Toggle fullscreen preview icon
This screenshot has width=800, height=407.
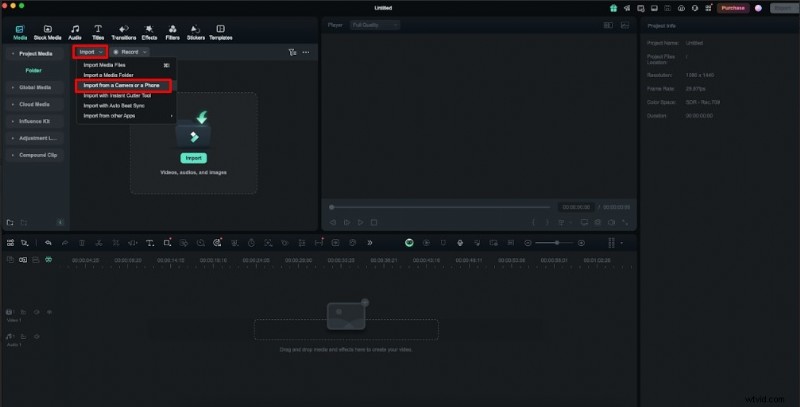click(x=625, y=222)
